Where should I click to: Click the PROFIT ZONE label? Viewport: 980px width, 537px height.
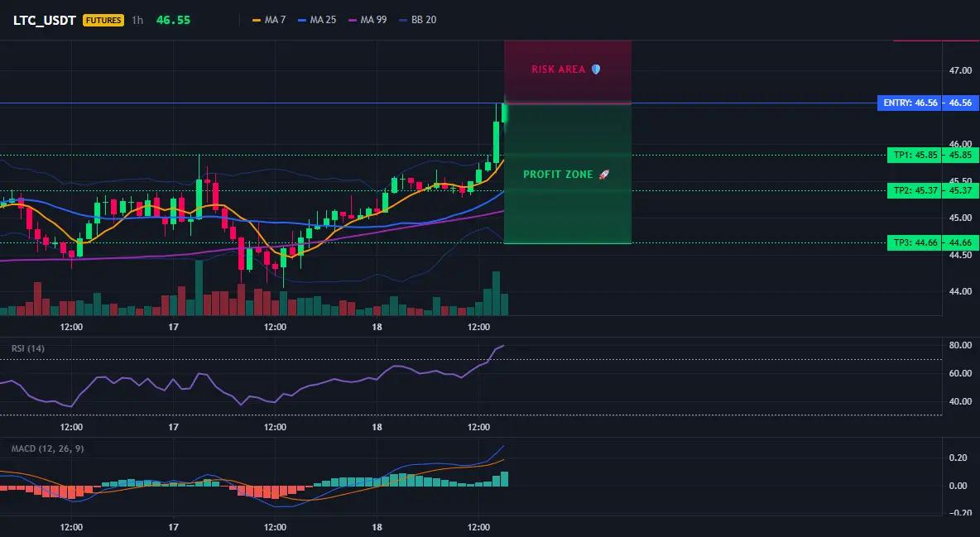click(558, 175)
